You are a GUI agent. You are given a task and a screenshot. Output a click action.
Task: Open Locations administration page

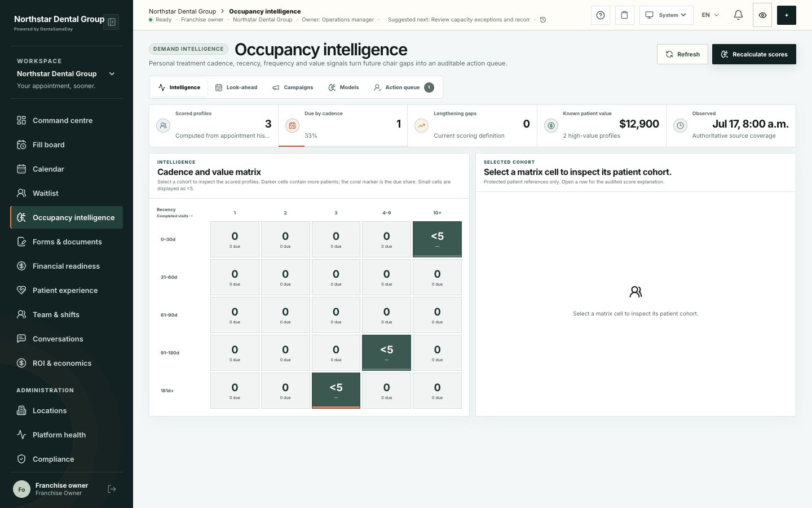[67, 410]
